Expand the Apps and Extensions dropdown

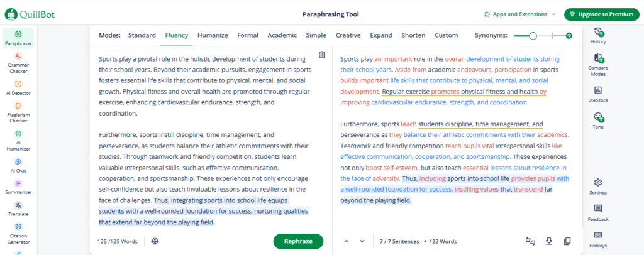(519, 14)
